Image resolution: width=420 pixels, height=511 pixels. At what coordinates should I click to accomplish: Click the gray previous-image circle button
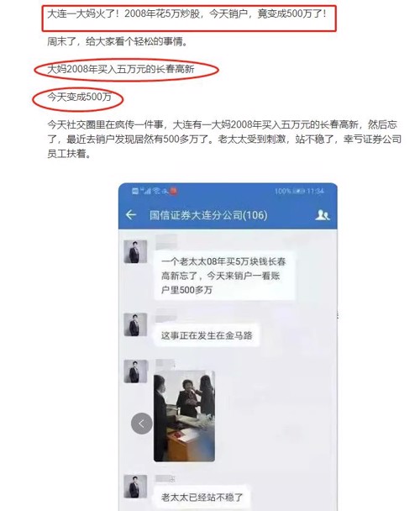pos(142,424)
